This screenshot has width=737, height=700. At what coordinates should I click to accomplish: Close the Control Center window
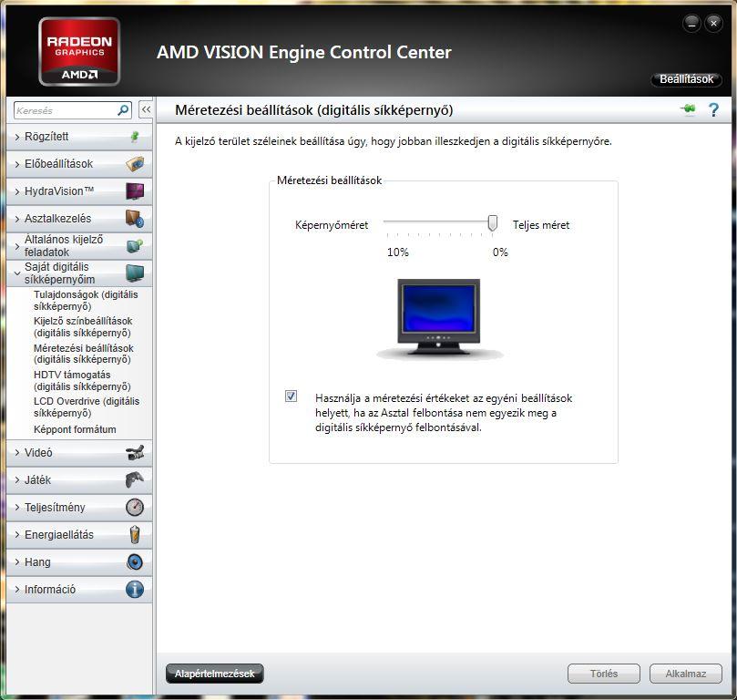coord(713,24)
